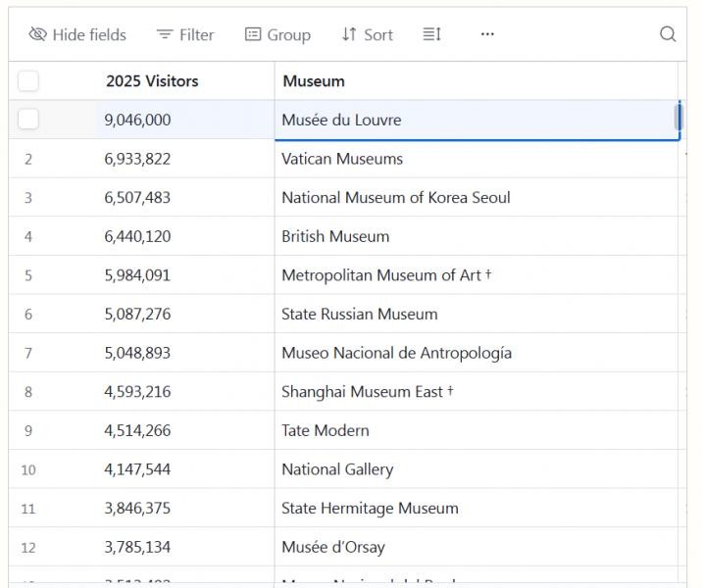Open the more options ellipsis menu
Screen dimensions: 702x588
[x=487, y=34]
